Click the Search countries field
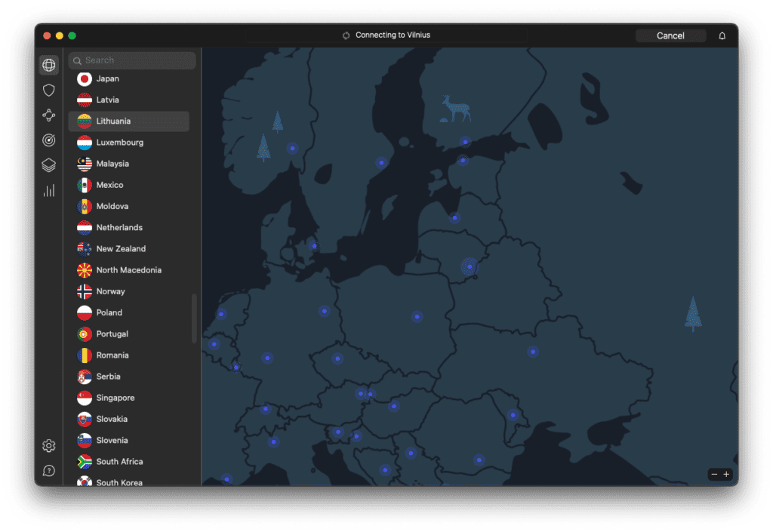Image resolution: width=773 pixels, height=532 pixels. coord(132,60)
